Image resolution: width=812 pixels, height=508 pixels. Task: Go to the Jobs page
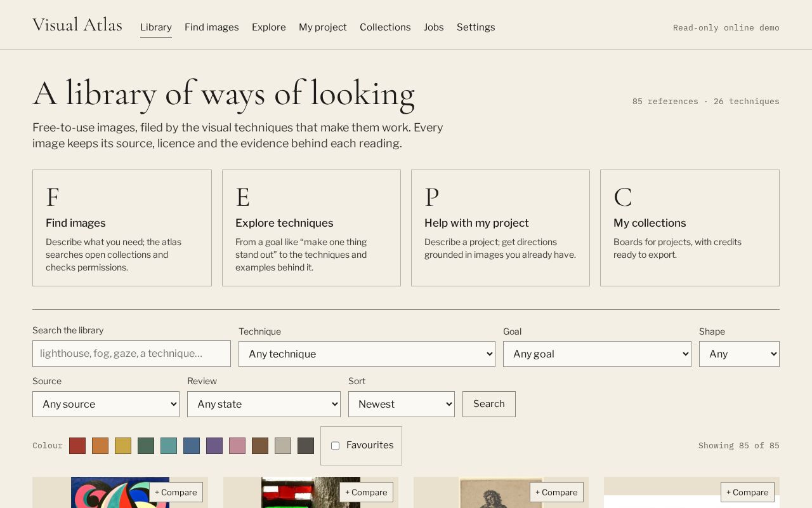click(x=434, y=27)
